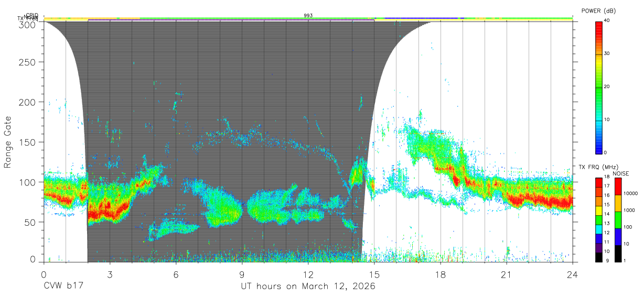This screenshot has width=644, height=297.
Task: Click the 18 tick on UT hours axis
Action: (x=440, y=274)
